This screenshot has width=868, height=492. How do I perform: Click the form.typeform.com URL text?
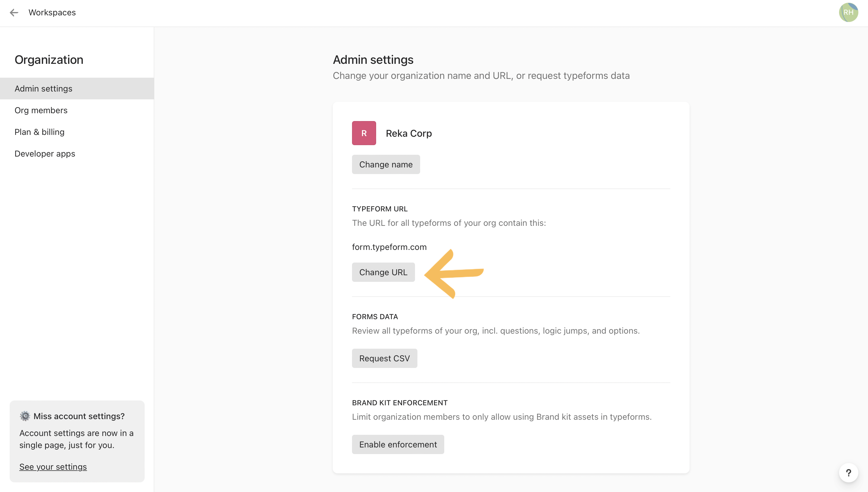coord(389,247)
